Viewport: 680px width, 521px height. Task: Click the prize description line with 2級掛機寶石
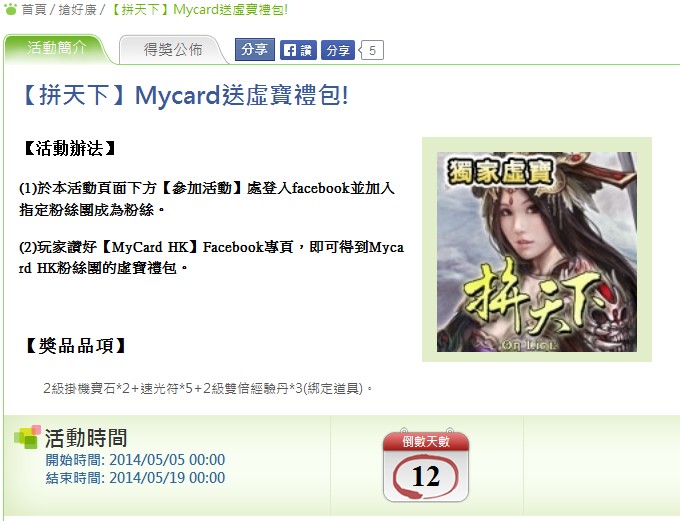(x=207, y=388)
